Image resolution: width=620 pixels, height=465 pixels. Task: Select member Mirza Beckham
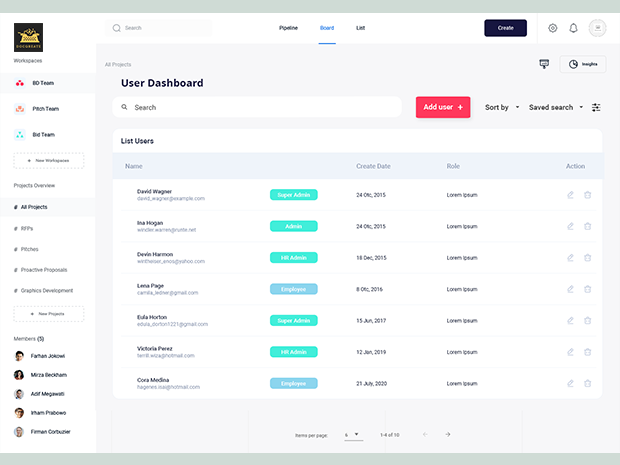(x=40, y=375)
